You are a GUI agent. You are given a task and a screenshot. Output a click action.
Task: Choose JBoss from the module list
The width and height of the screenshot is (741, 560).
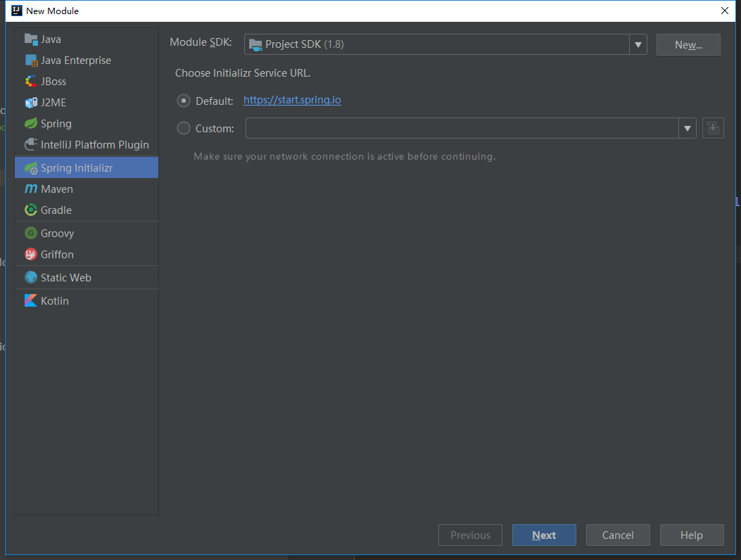click(x=87, y=82)
